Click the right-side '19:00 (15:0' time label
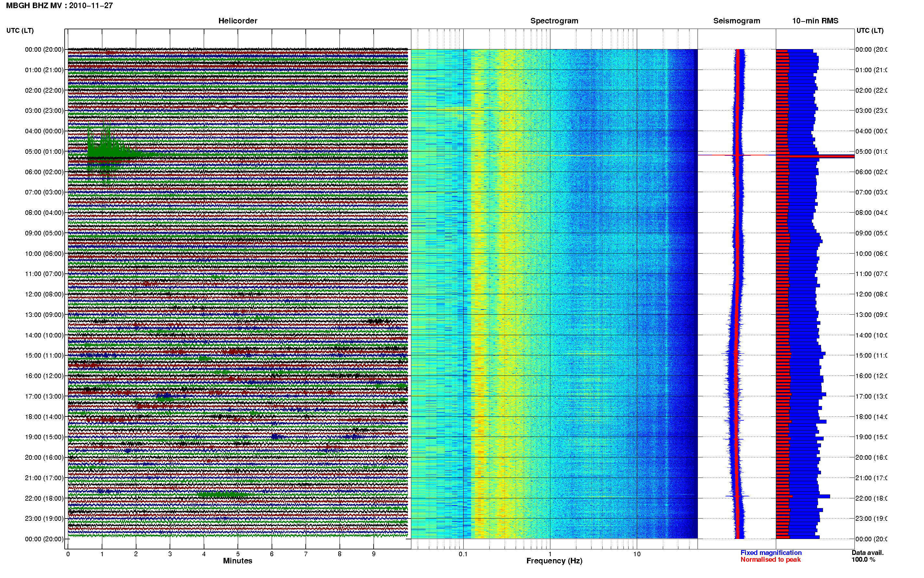This screenshot has width=924, height=578. (871, 437)
